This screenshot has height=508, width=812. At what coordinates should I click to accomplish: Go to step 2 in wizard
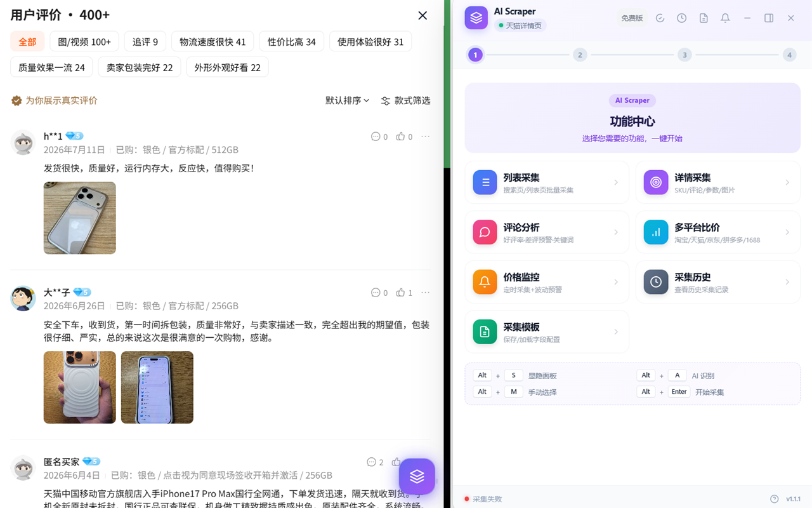coord(580,55)
